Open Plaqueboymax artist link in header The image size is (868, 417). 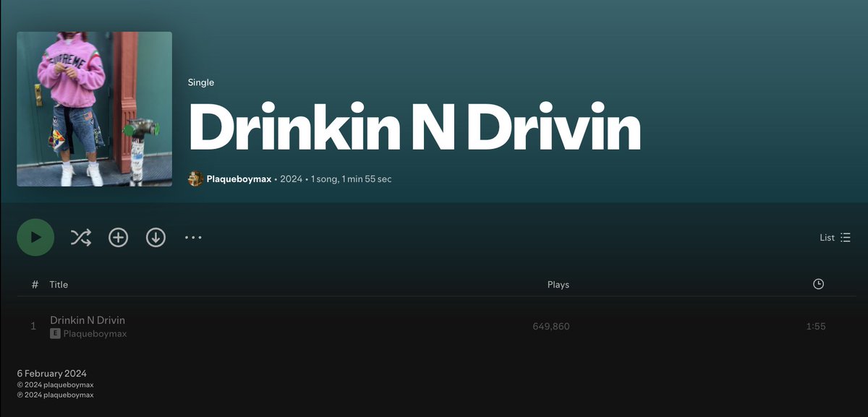(239, 179)
